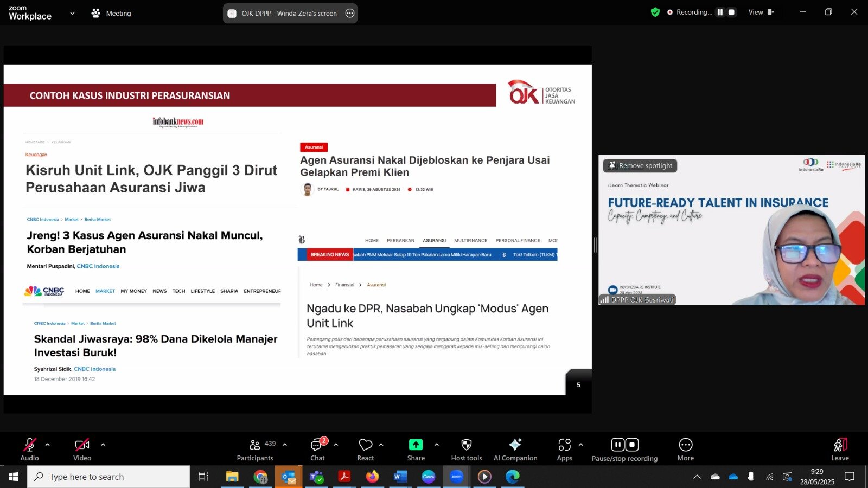This screenshot has width=868, height=488.
Task: Open Microsoft Word from the taskbar
Action: pyautogui.click(x=400, y=477)
